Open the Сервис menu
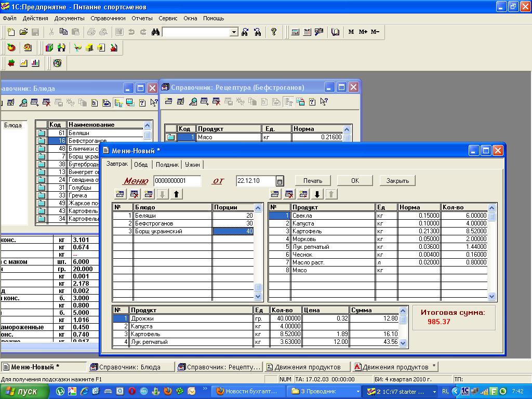Viewport: 532px width, 399px height. click(168, 18)
